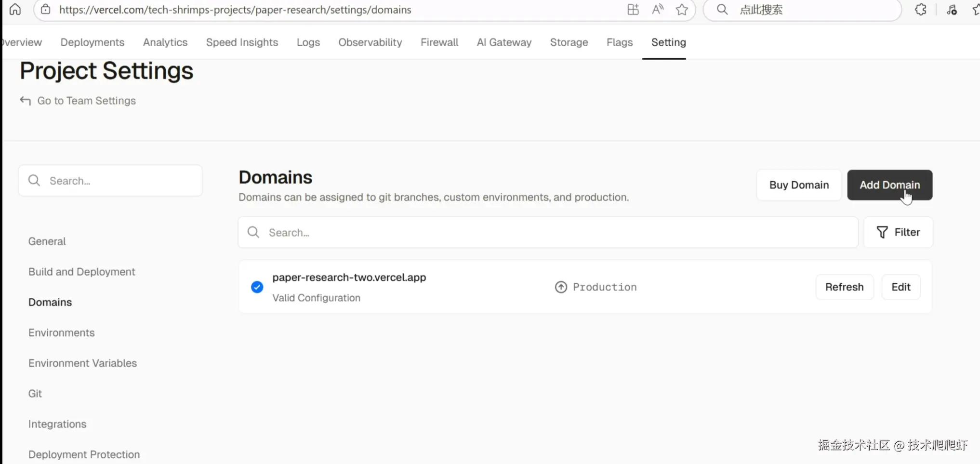Open the Filter dropdown for domains
The height and width of the screenshot is (464, 980).
[x=898, y=232]
